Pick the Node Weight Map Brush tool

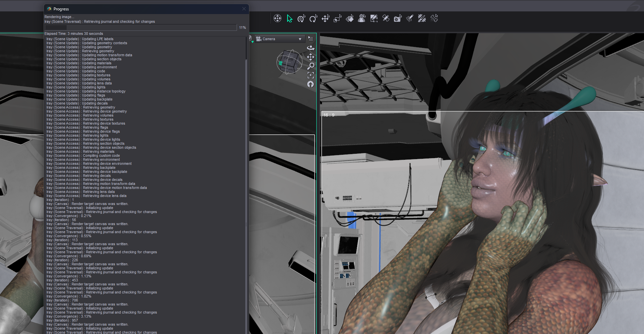click(422, 18)
